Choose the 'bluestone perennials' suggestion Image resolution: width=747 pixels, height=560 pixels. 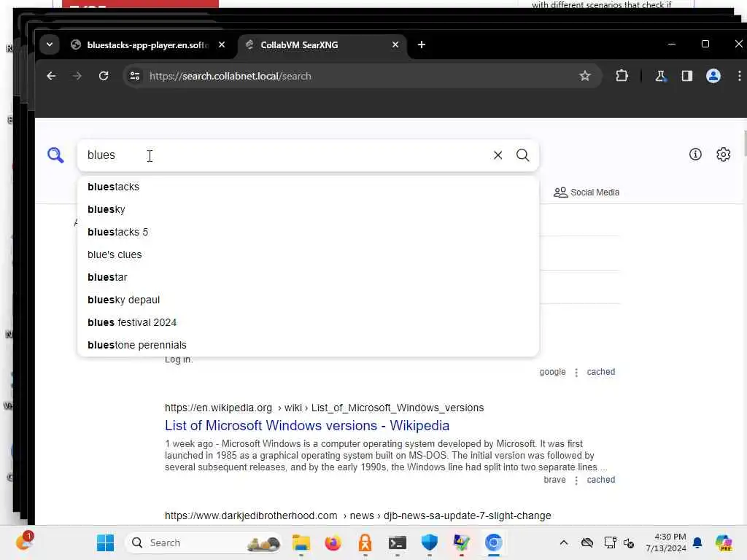tap(308, 345)
